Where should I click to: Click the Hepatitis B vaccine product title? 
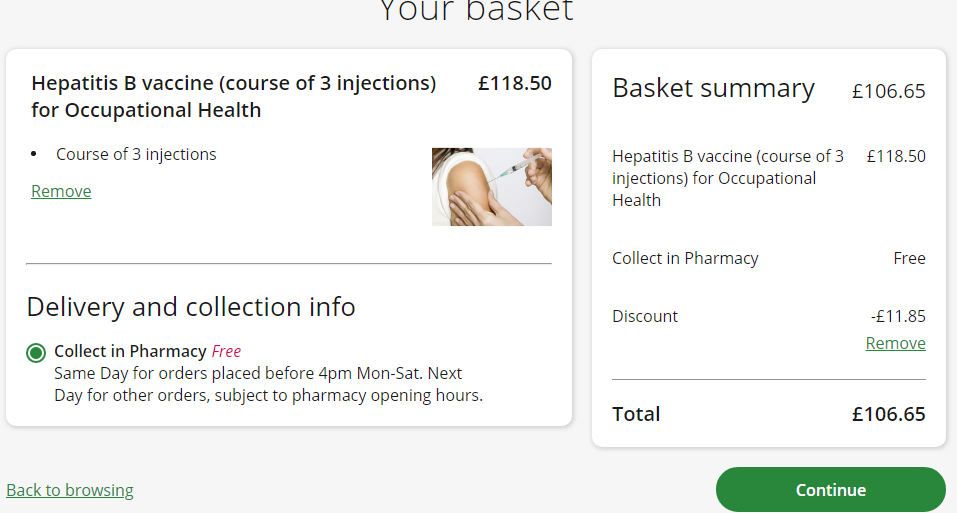click(x=233, y=97)
